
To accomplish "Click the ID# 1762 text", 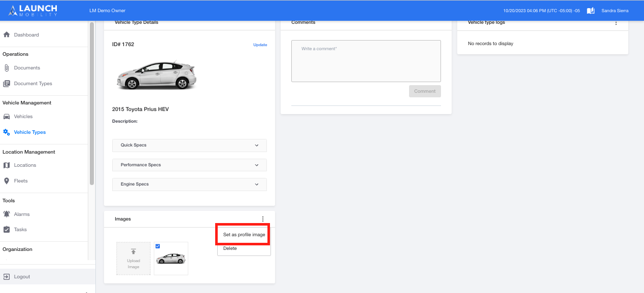I will pos(123,45).
